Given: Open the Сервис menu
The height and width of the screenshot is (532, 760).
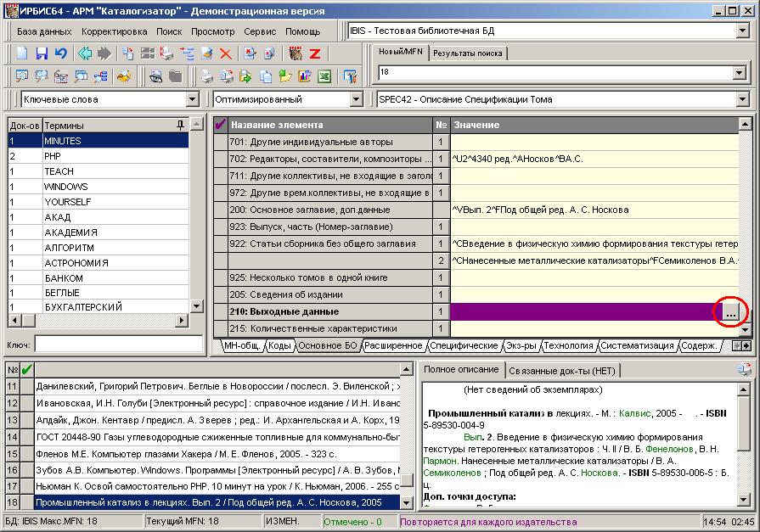Looking at the screenshot, I should [x=259, y=31].
